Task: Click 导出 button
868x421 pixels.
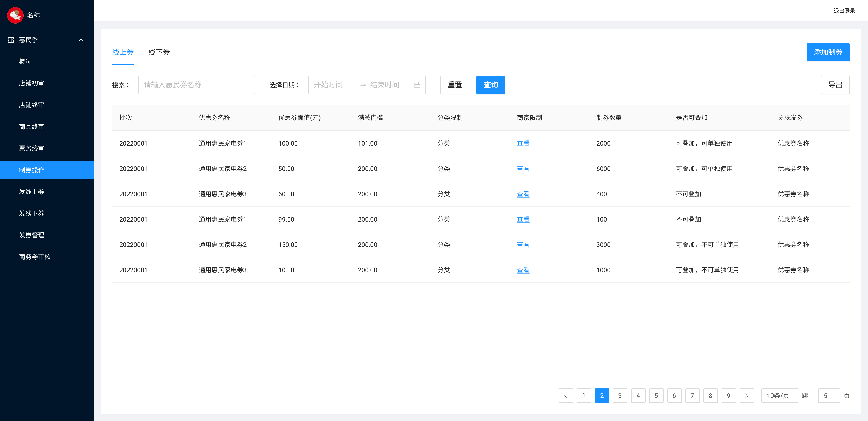Action: coord(835,85)
